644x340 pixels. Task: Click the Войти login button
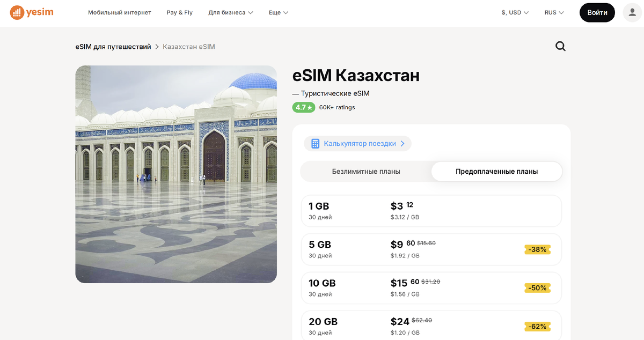coord(597,12)
